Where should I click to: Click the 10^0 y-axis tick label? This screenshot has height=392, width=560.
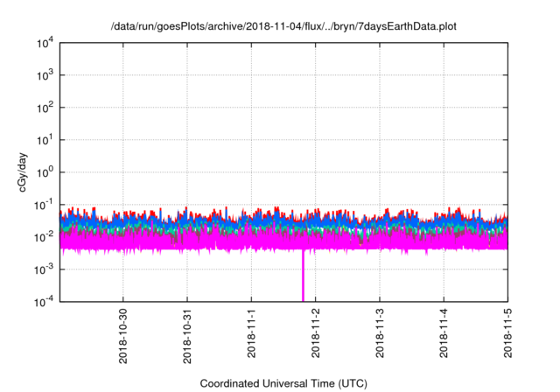pyautogui.click(x=45, y=172)
